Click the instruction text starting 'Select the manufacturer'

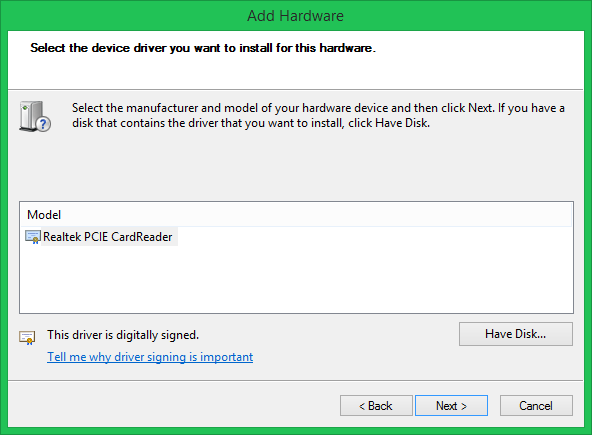(318, 115)
